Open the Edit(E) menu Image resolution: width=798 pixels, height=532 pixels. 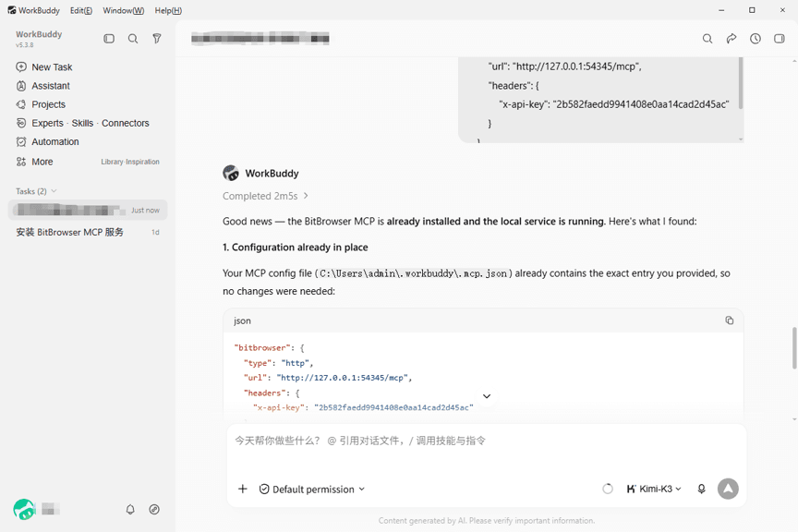click(81, 10)
